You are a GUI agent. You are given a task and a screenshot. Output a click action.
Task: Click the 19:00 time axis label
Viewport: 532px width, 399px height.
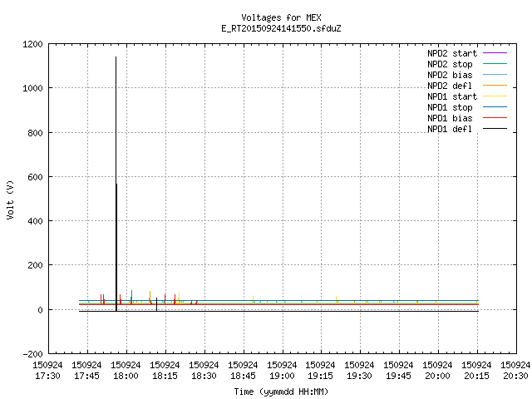[x=282, y=377]
